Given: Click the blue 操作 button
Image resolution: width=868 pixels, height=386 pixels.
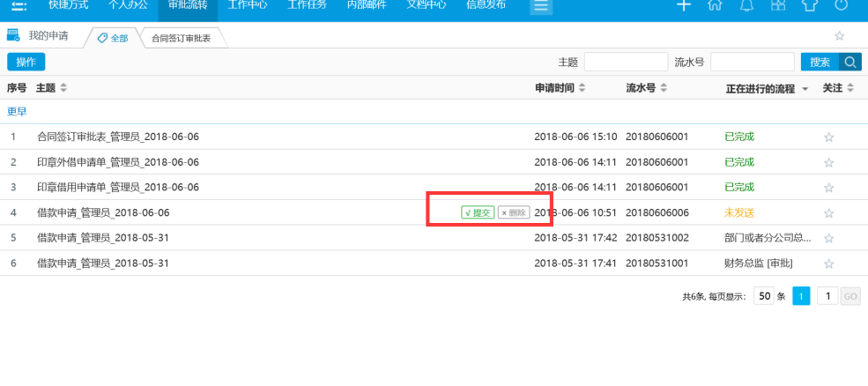Looking at the screenshot, I should 26,62.
